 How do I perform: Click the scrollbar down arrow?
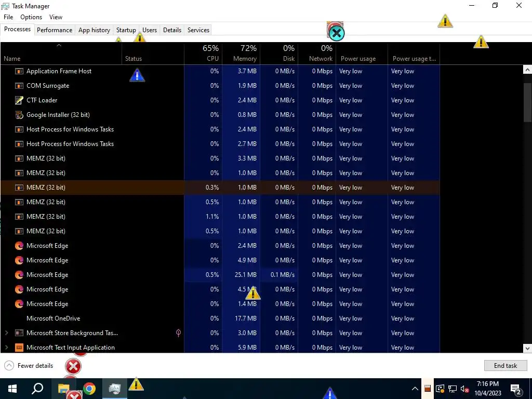[x=528, y=348]
